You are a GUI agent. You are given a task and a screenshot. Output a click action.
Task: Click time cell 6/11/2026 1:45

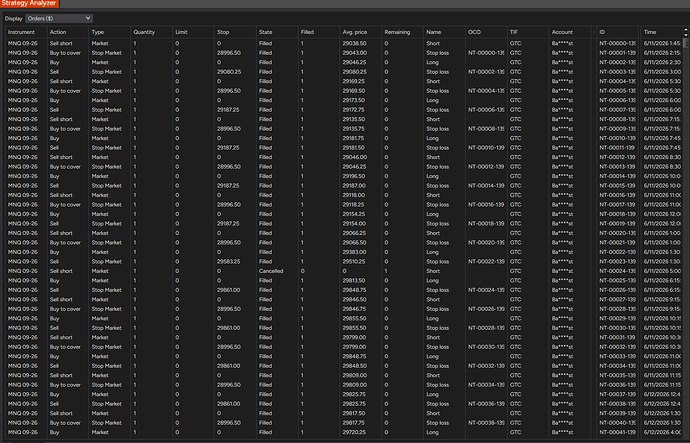point(662,44)
